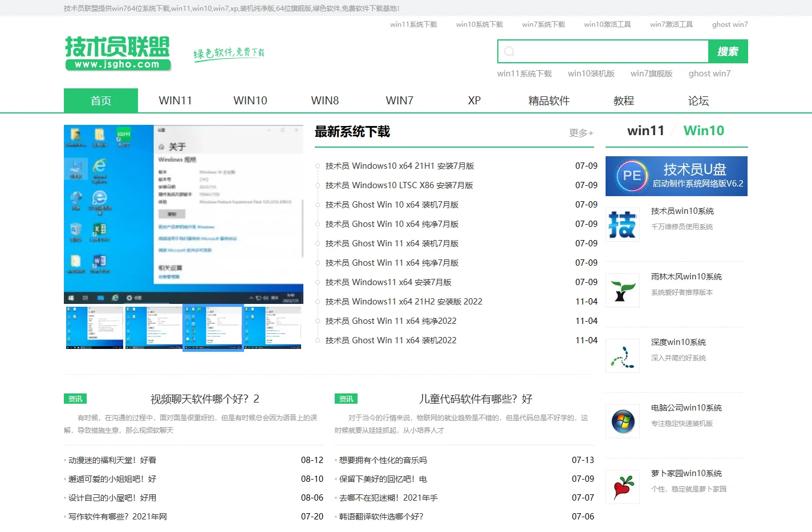The width and height of the screenshot is (812, 532).
Task: Open 技术员 Windows10 x64 21H1 安装7月版
Action: pyautogui.click(x=400, y=166)
